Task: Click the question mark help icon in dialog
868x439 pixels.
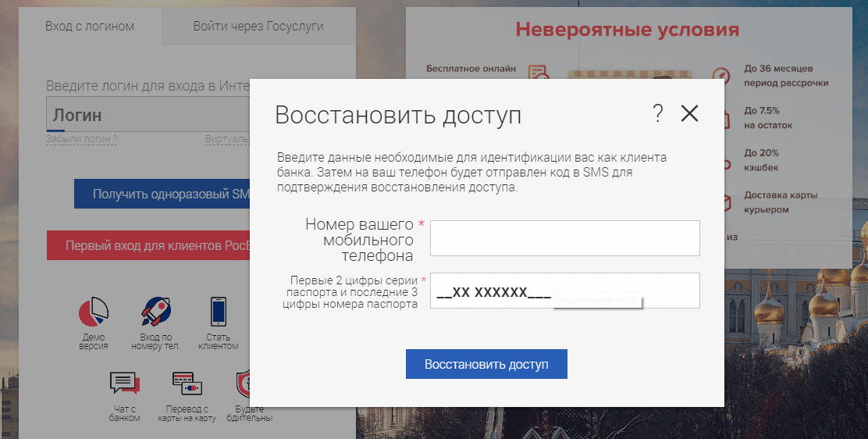Action: click(x=658, y=113)
